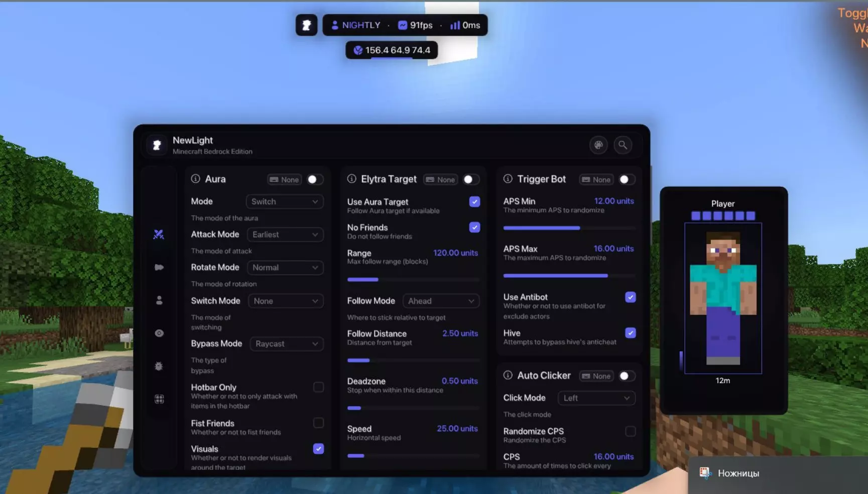Click the "12m" distance label under Player

723,381
